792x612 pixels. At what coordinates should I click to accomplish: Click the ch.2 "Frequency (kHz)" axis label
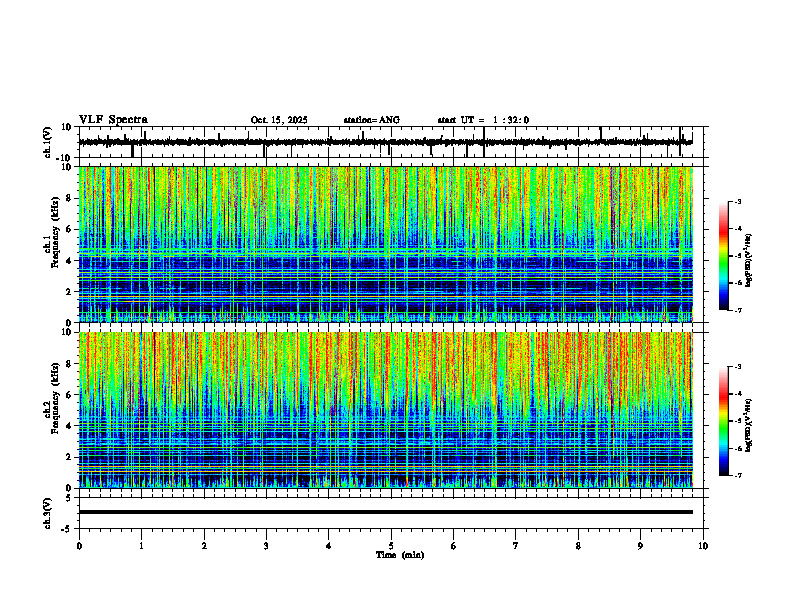pyautogui.click(x=55, y=397)
